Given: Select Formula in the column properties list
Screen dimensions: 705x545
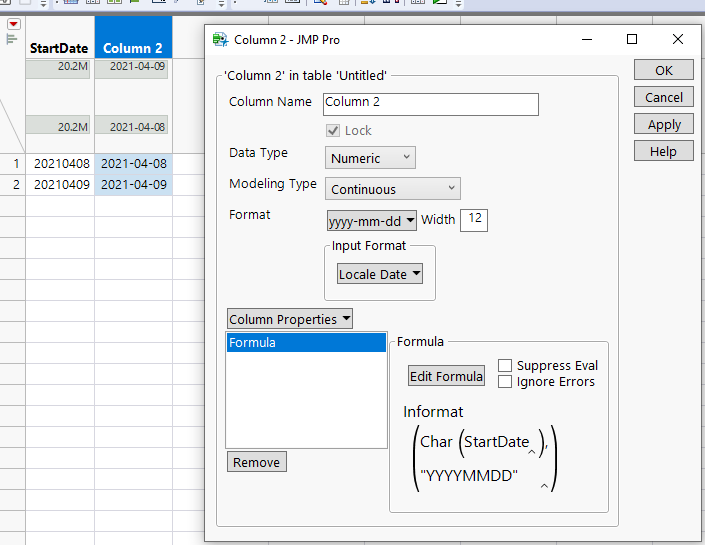Looking at the screenshot, I should tap(306, 343).
